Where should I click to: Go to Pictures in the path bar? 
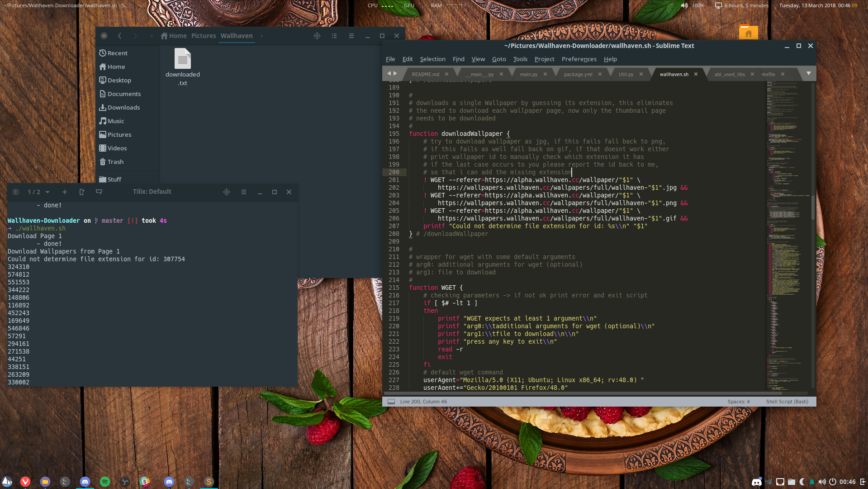coord(204,36)
